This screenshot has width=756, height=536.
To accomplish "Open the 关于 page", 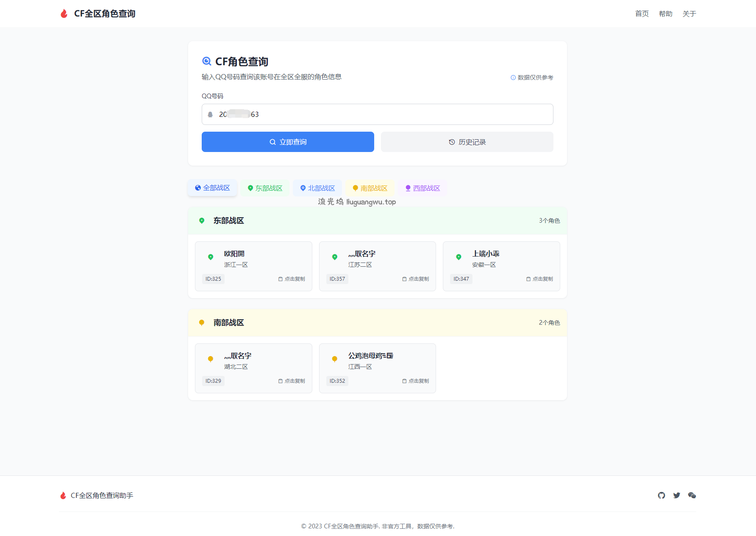I will (689, 13).
